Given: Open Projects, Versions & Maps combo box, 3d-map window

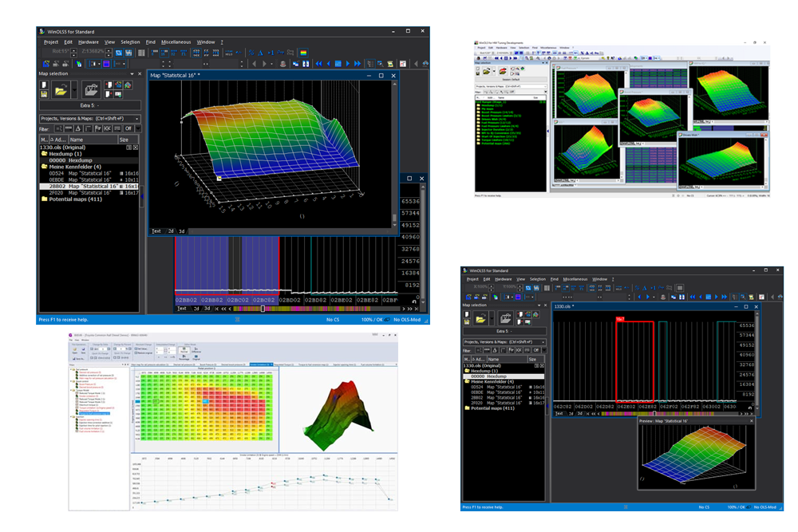Looking at the screenshot, I should coord(90,119).
